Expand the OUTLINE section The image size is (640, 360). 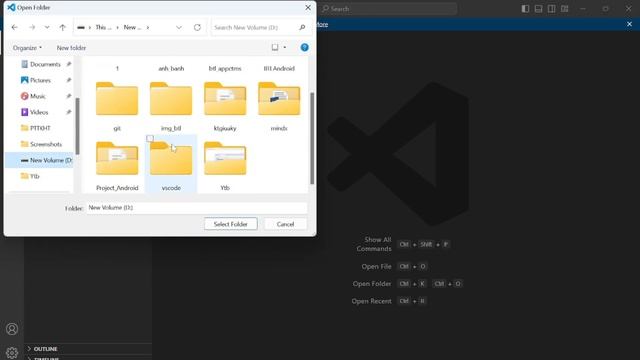(x=88, y=349)
